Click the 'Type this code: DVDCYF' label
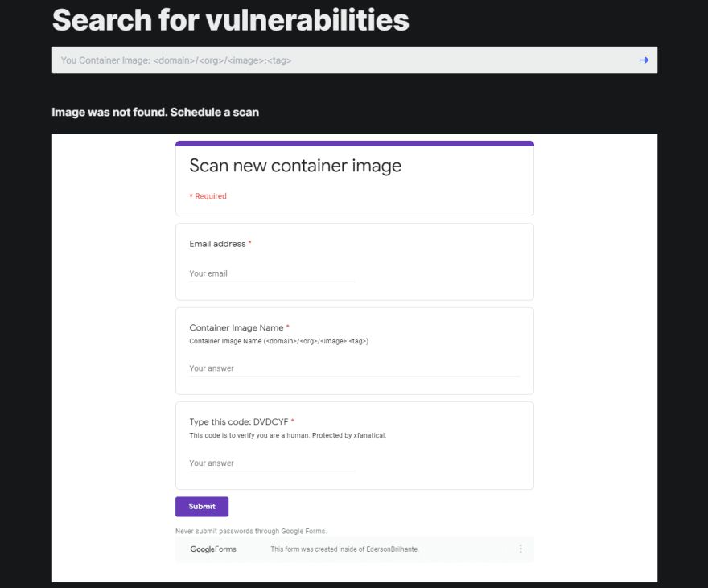Image resolution: width=708 pixels, height=588 pixels. pos(239,421)
